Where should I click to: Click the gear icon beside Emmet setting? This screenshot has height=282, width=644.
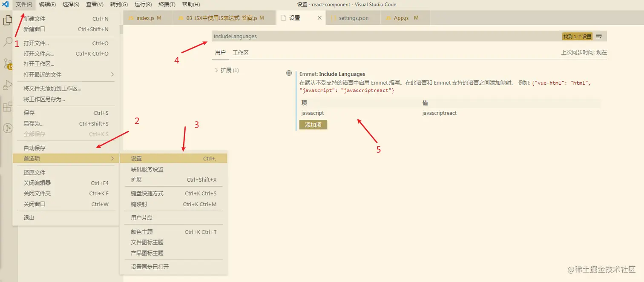click(x=289, y=73)
